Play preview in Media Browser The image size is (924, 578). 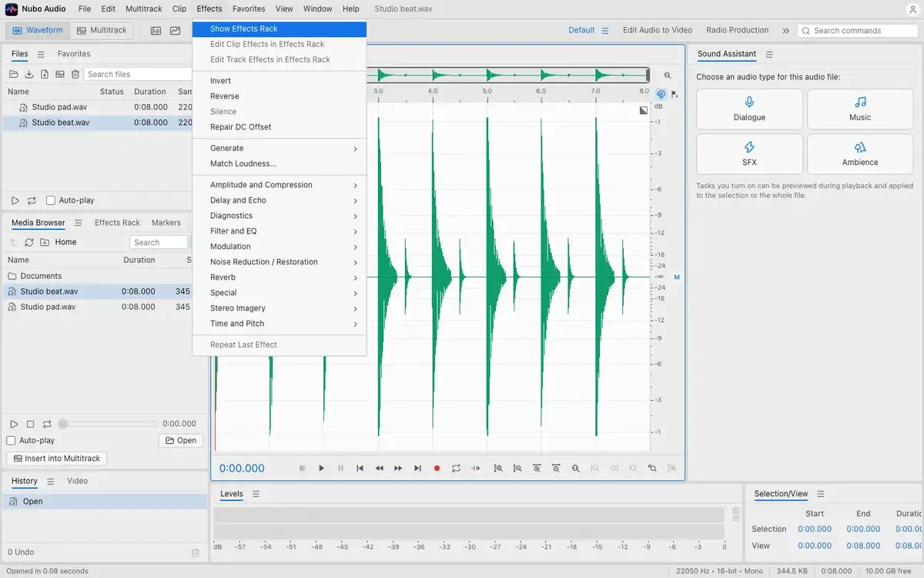tap(14, 424)
